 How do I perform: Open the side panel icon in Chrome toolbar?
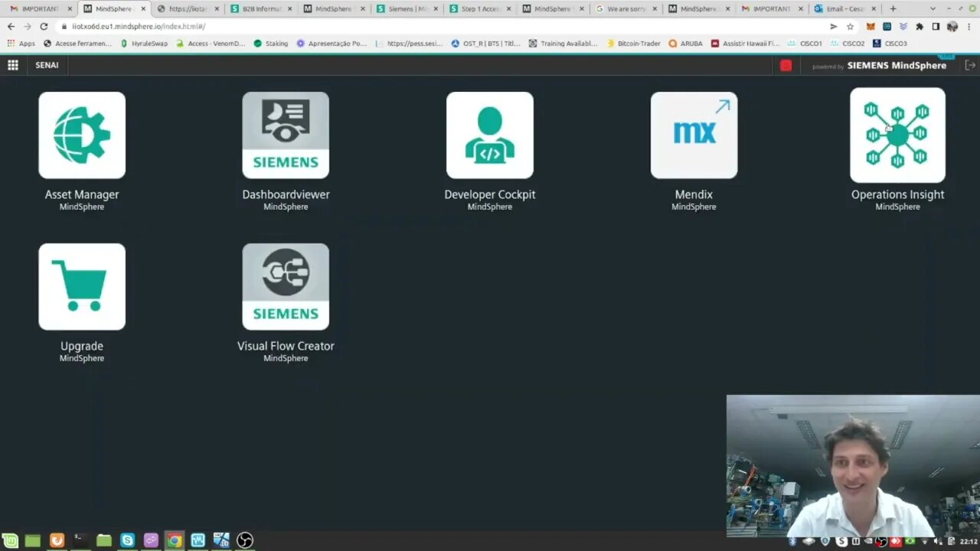coord(936,26)
